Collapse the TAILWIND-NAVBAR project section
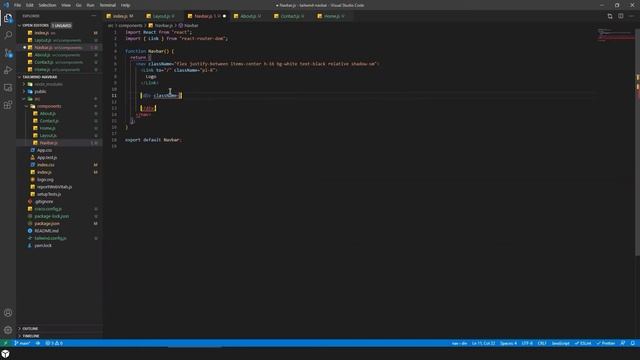 click(x=39, y=77)
